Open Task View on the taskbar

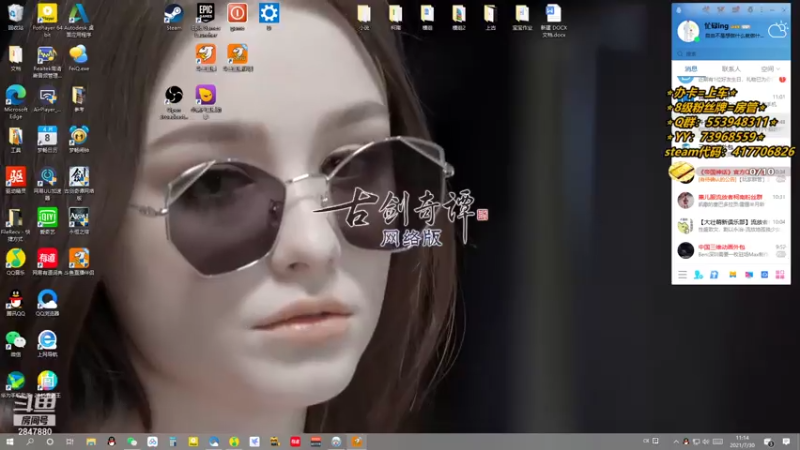pos(70,441)
